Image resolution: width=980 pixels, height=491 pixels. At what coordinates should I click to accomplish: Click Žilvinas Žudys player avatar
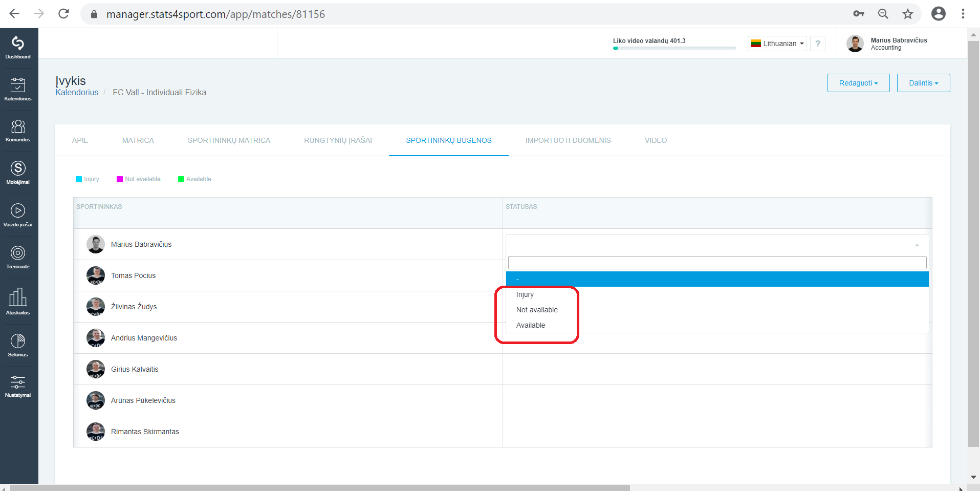[96, 307]
